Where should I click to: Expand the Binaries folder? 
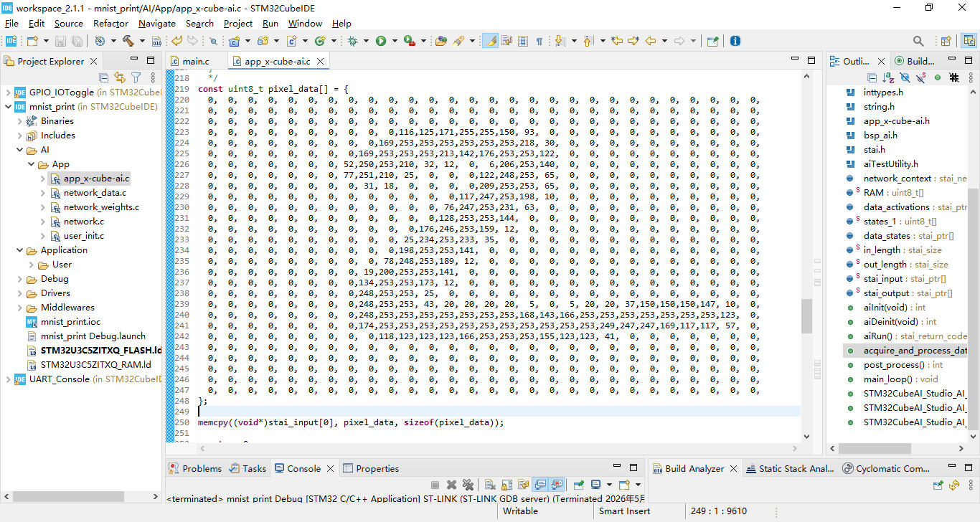(19, 120)
